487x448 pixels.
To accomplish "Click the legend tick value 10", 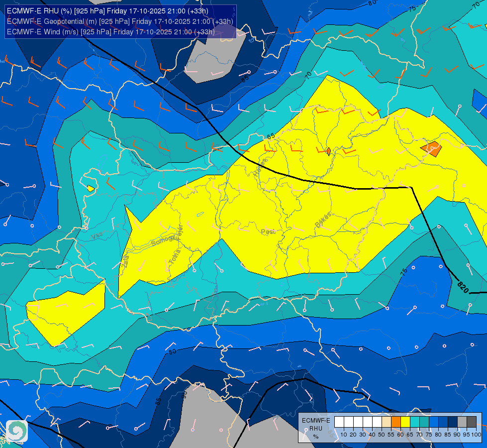I will point(344,435).
